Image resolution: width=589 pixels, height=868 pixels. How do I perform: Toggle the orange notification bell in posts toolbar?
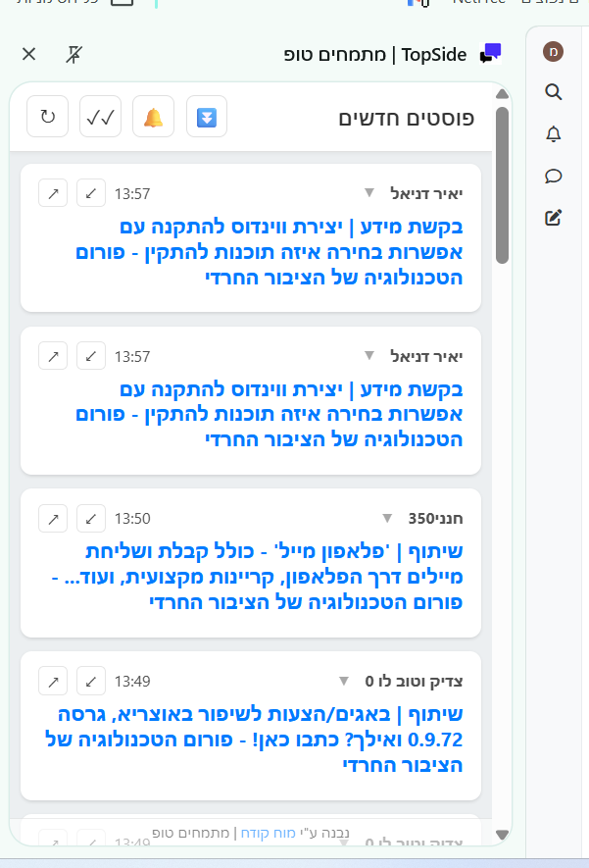point(153,118)
